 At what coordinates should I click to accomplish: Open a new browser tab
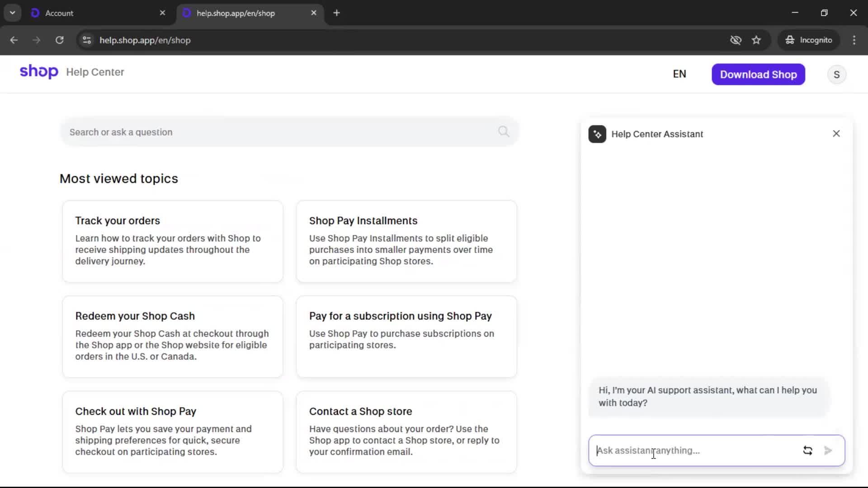[336, 13]
